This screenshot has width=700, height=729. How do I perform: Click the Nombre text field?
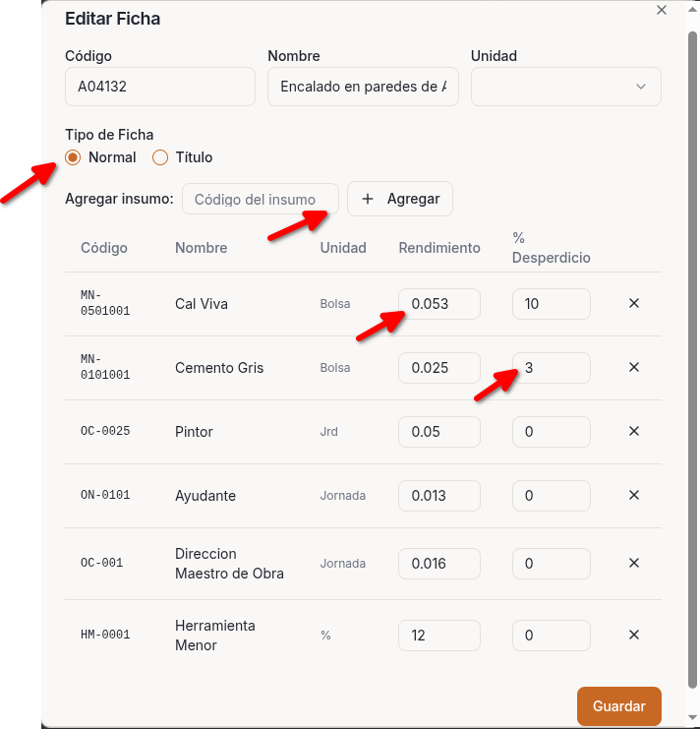[362, 87]
